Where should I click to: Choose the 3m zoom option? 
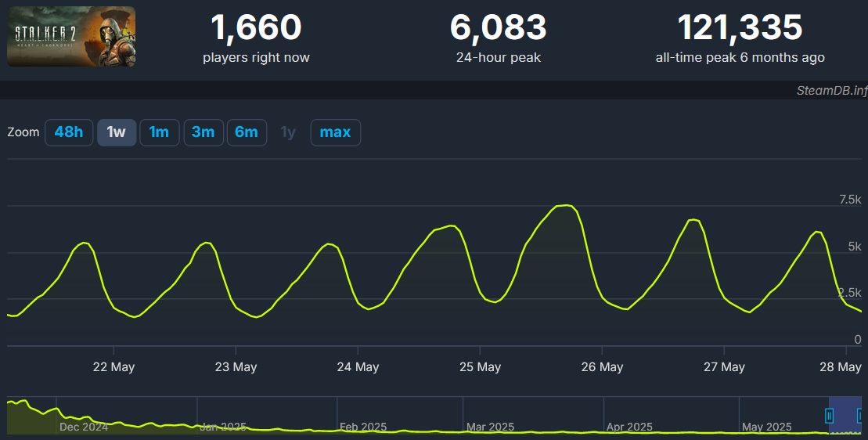203,132
